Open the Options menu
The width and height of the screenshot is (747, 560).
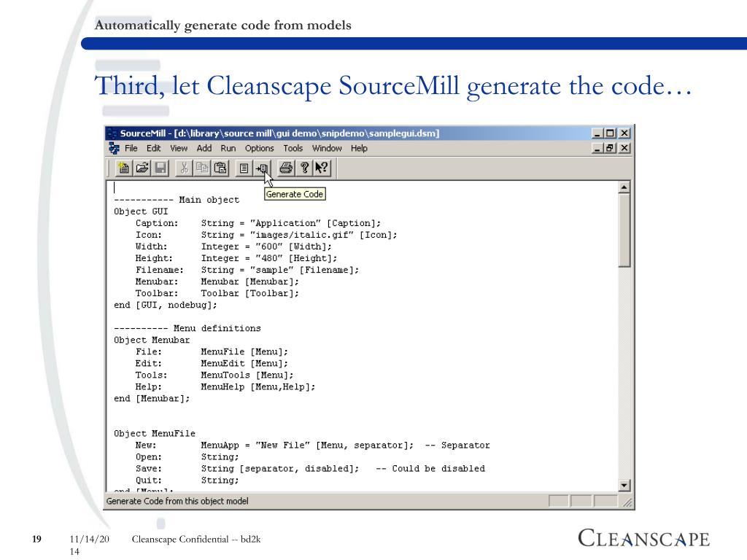(x=259, y=148)
